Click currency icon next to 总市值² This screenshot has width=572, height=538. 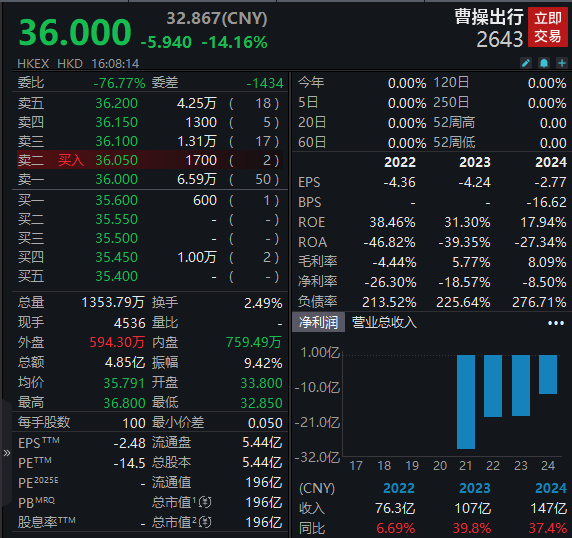[x=205, y=522]
